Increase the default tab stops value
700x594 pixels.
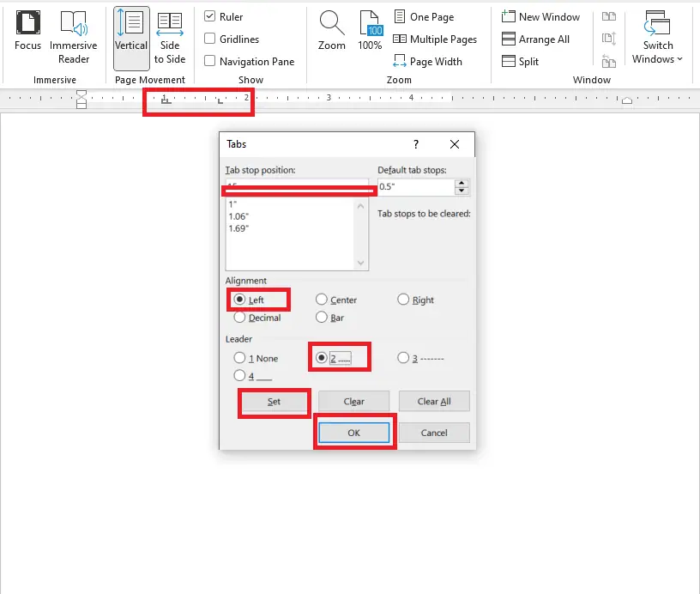(x=462, y=183)
